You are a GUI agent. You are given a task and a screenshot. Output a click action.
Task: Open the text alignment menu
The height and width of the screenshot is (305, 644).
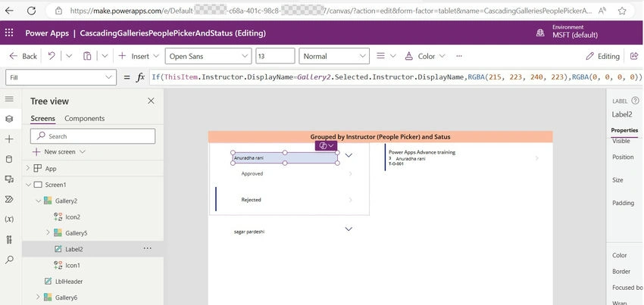coord(386,56)
